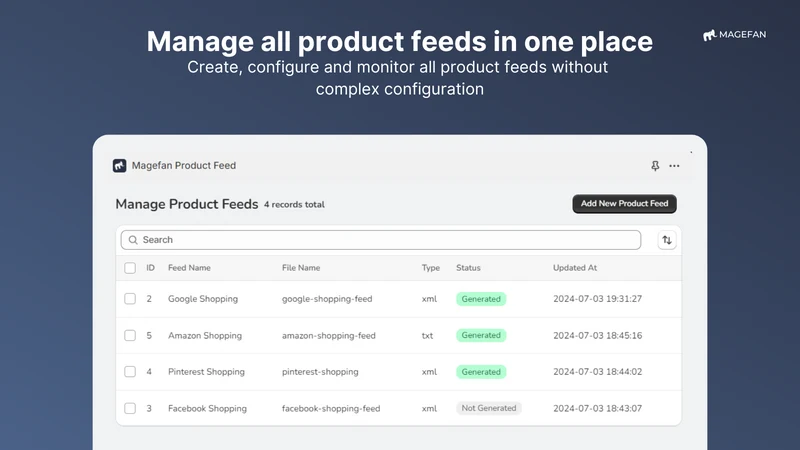This screenshot has width=800, height=450.
Task: Click file name facebook-shopping-feed
Action: point(331,409)
